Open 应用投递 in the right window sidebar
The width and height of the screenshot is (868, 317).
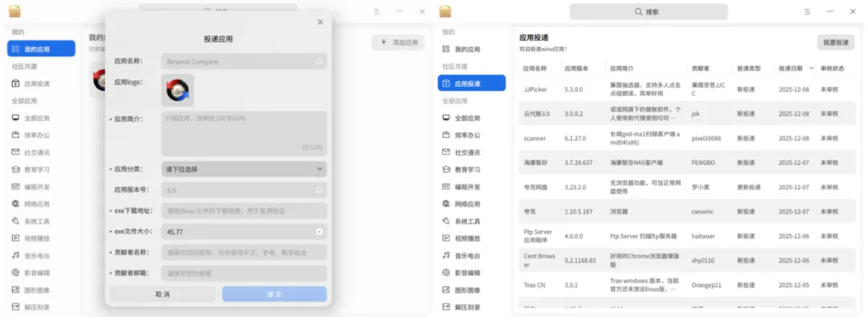[471, 83]
